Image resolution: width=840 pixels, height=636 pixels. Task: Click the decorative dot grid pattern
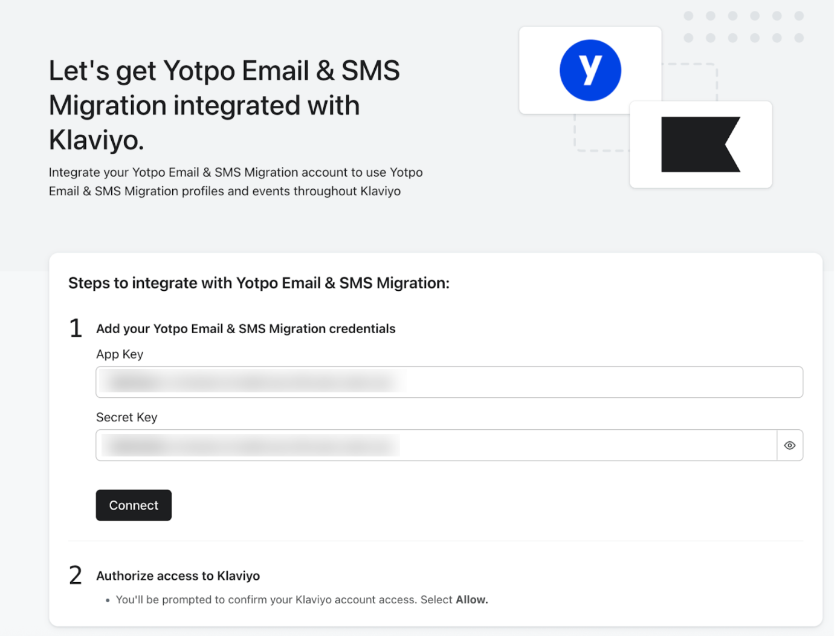(x=743, y=27)
